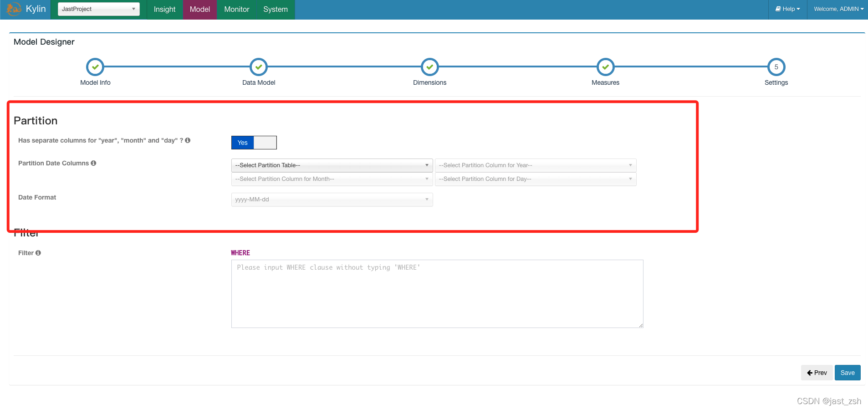Open the JastProject project selector
Screen dimensions: 868x410
(99, 9)
